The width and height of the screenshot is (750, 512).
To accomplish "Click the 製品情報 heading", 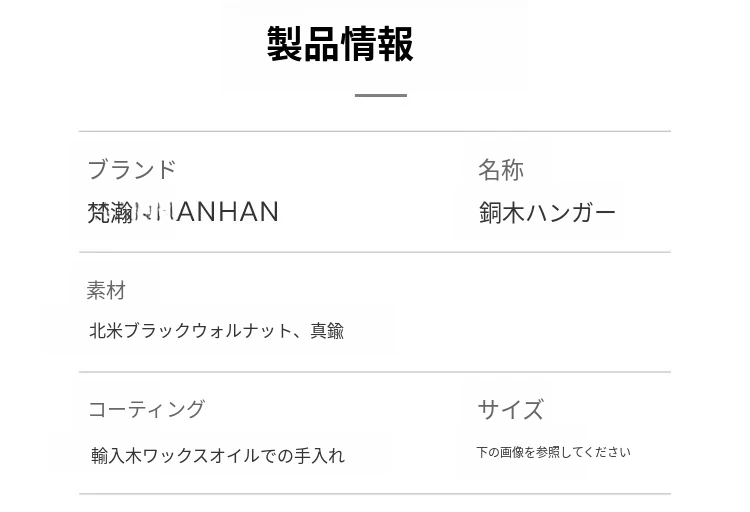I will click(340, 45).
